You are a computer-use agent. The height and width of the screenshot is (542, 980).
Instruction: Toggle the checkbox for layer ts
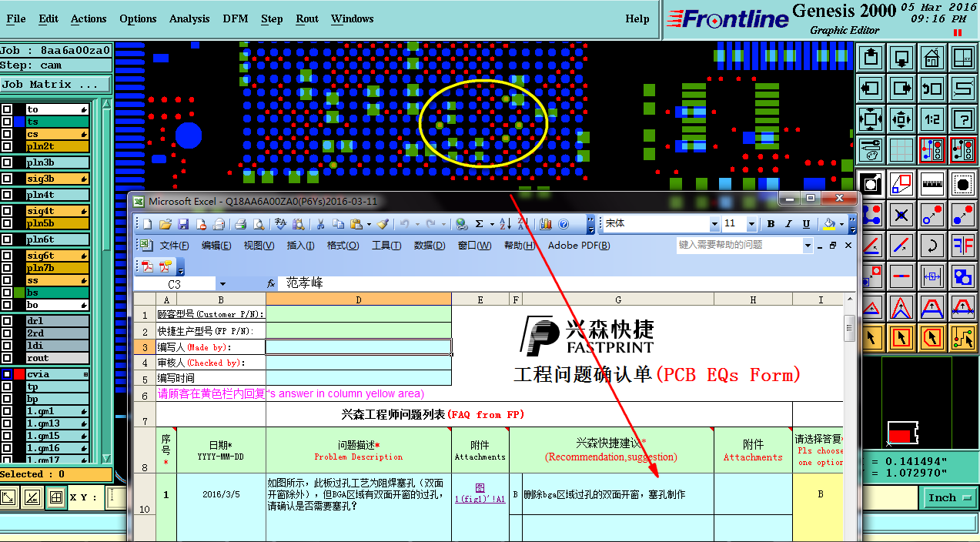pyautogui.click(x=7, y=122)
